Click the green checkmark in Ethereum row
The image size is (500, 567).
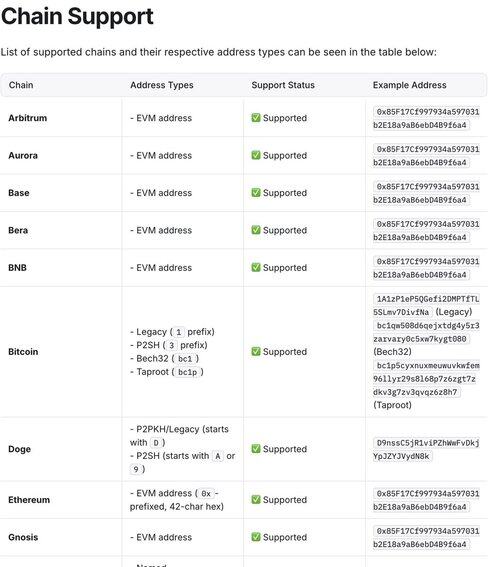click(256, 499)
